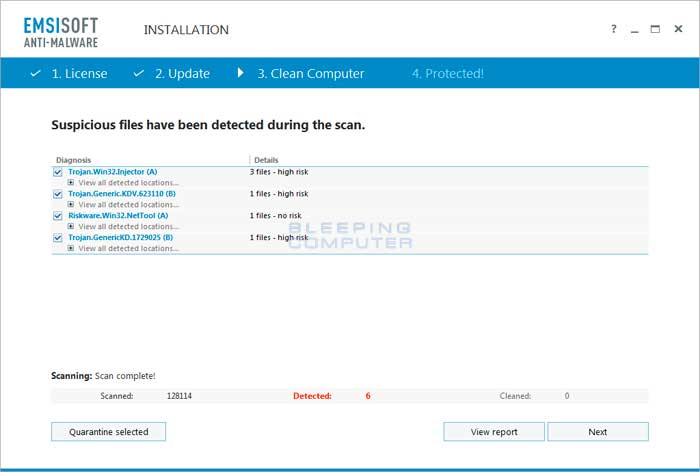Click the '1 files - no risk' detail
The width and height of the screenshot is (700, 472).
[x=275, y=216]
